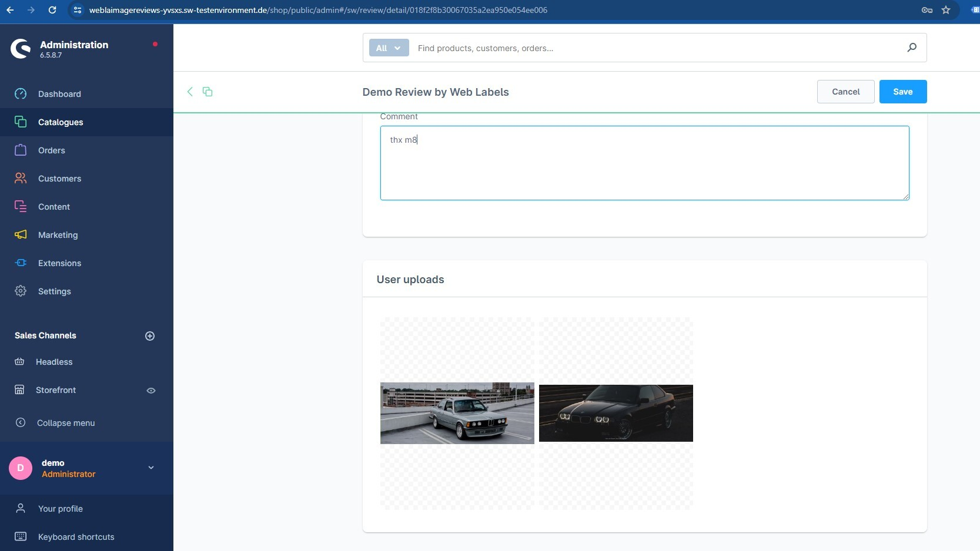The width and height of the screenshot is (980, 551).
Task: Open Your profile link
Action: coord(60,509)
